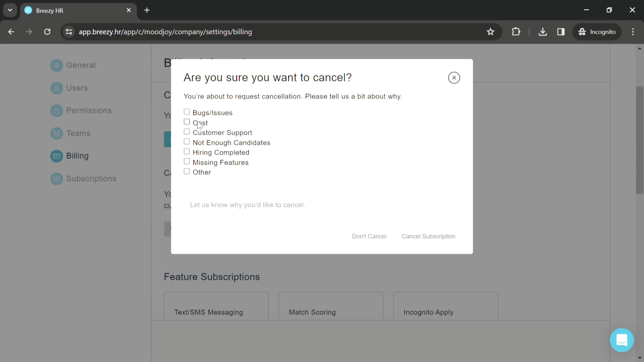Viewport: 644px width, 362px height.
Task: Click the General settings sidebar icon
Action: click(57, 65)
